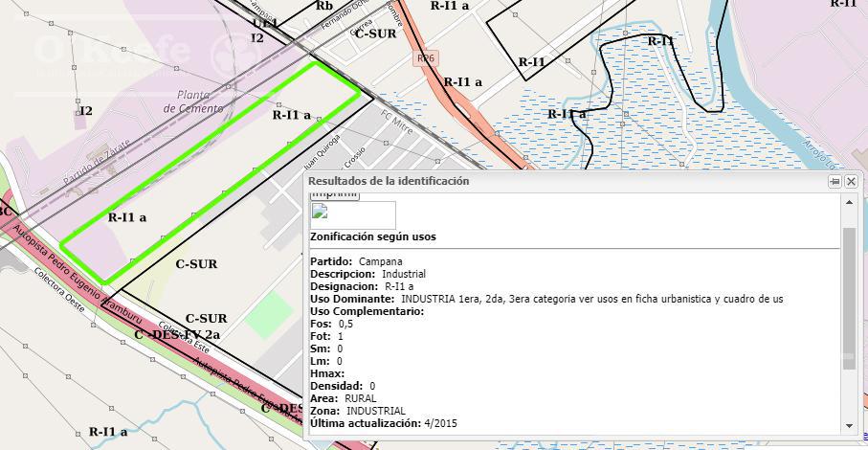Screen dimensions: 868x450
Task: Select the Zonificación según usos heading
Action: click(372, 236)
